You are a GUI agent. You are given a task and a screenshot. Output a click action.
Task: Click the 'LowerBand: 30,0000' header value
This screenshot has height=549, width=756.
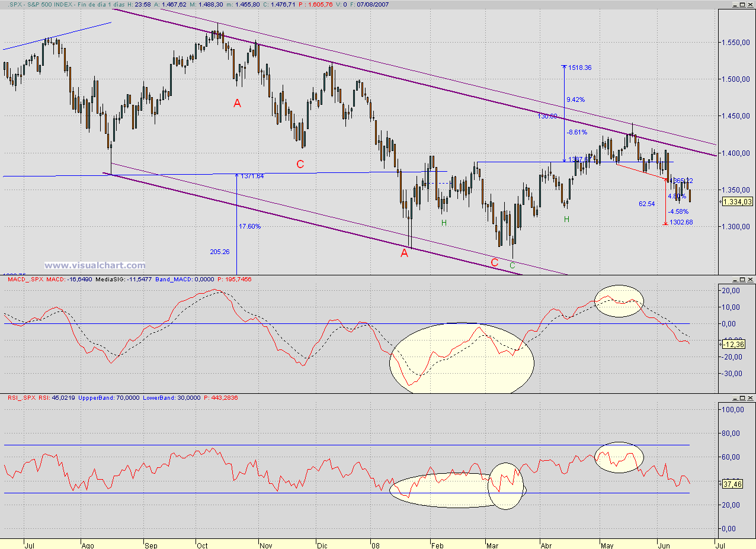coord(173,397)
